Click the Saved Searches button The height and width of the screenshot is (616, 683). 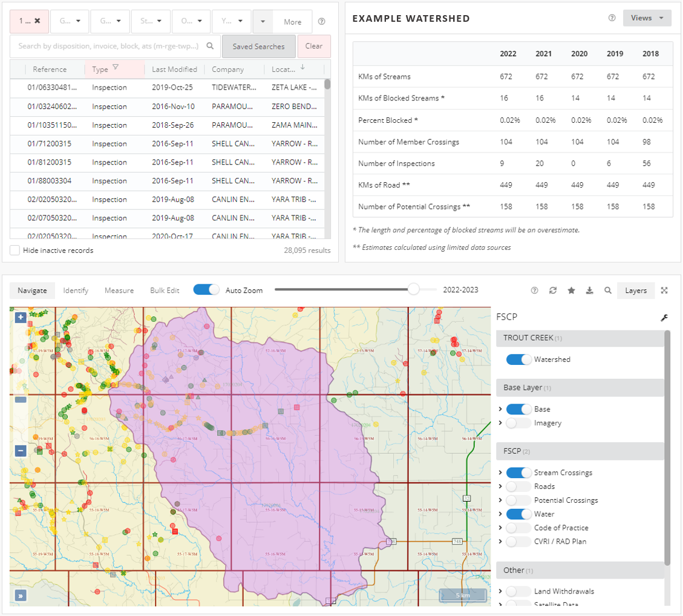[x=258, y=47]
